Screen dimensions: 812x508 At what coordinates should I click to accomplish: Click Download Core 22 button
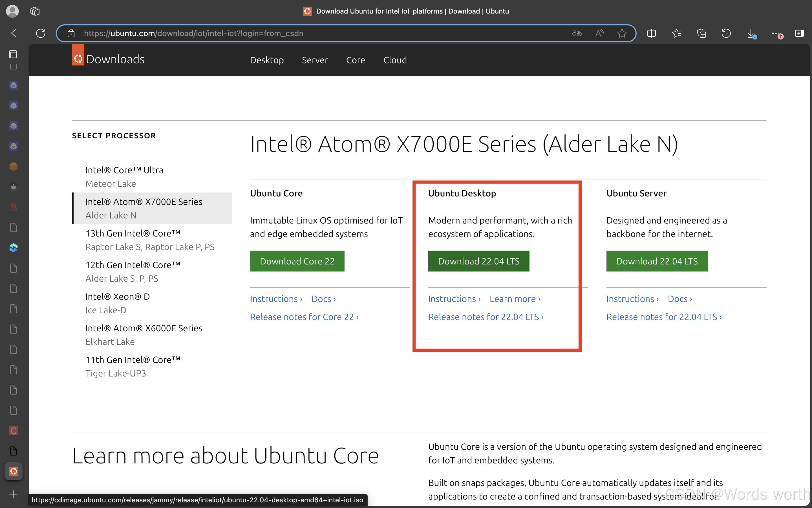tap(297, 261)
